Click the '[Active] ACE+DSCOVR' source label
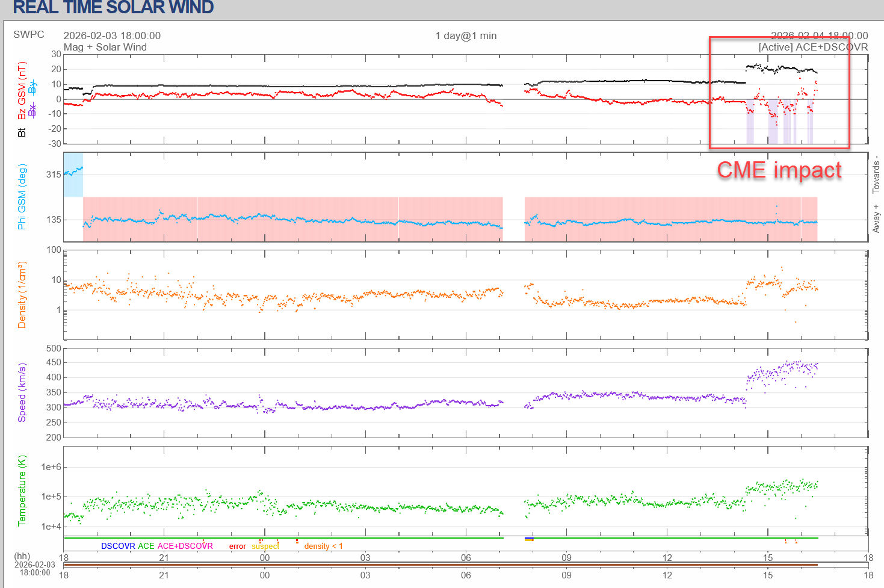The image size is (884, 588). click(x=812, y=47)
